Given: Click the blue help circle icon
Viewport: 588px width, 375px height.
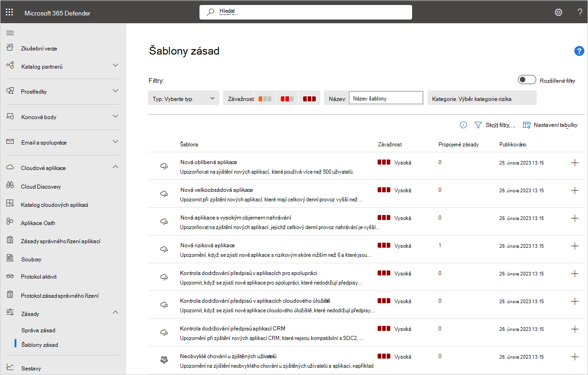Looking at the screenshot, I should click(x=579, y=51).
